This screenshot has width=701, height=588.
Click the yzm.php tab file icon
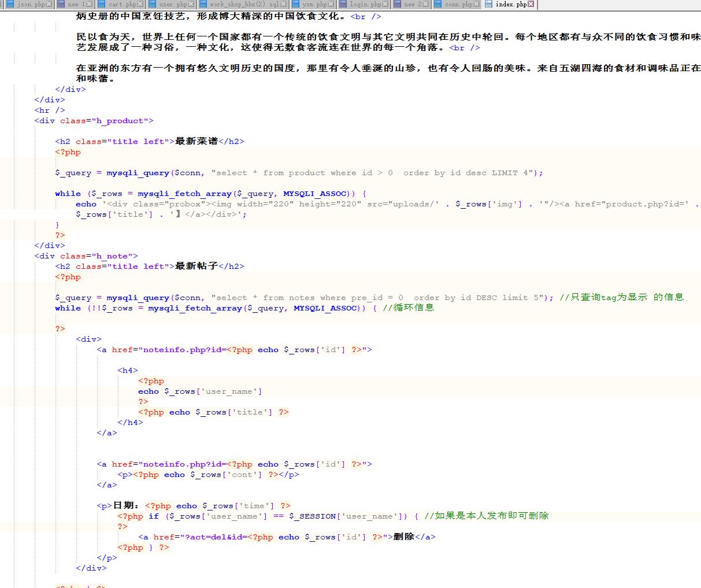[296, 4]
